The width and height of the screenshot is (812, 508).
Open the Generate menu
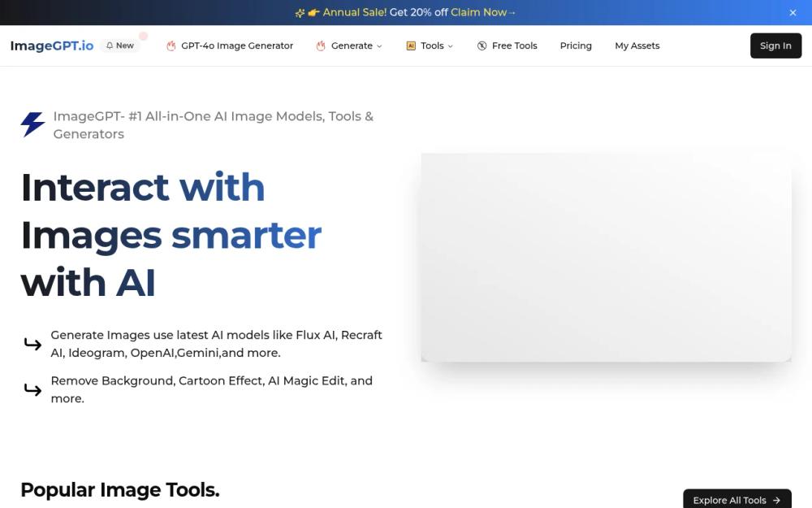(x=352, y=46)
